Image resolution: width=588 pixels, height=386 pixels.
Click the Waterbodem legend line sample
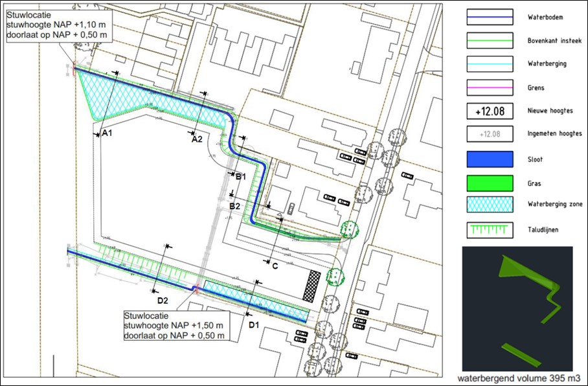(x=490, y=17)
